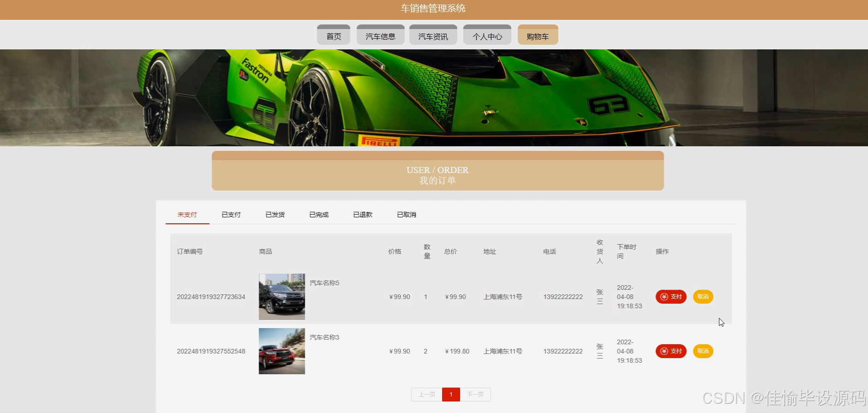Click the 操作 column header

pos(662,251)
